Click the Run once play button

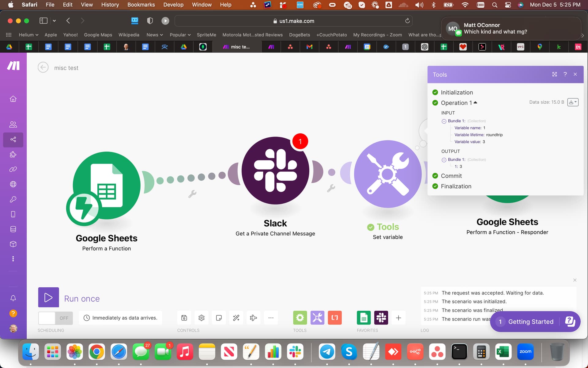pyautogui.click(x=48, y=297)
